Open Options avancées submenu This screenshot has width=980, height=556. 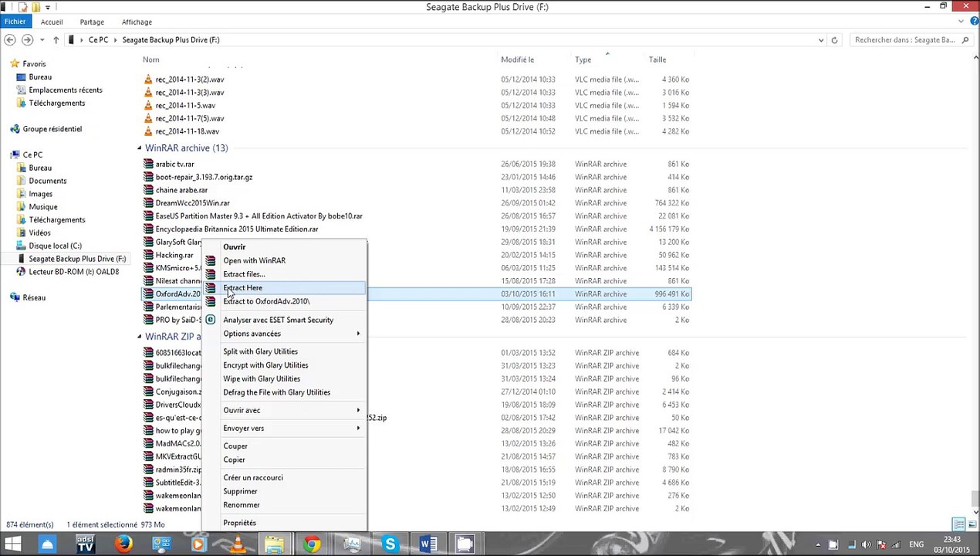pyautogui.click(x=285, y=334)
